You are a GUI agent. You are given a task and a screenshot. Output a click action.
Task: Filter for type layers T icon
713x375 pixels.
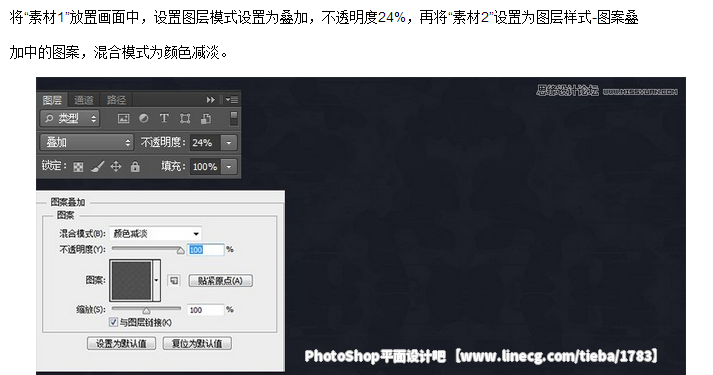[164, 119]
